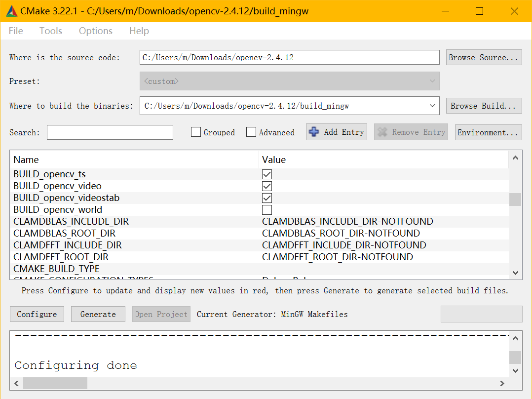Click the blue plus Add Entry icon
Viewport: 532px width, 399px height.
(314, 132)
